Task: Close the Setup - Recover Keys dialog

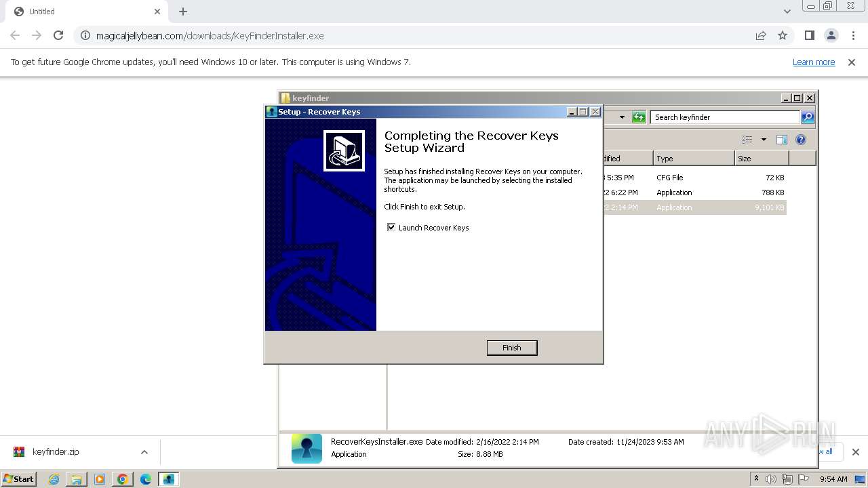Action: pos(595,112)
